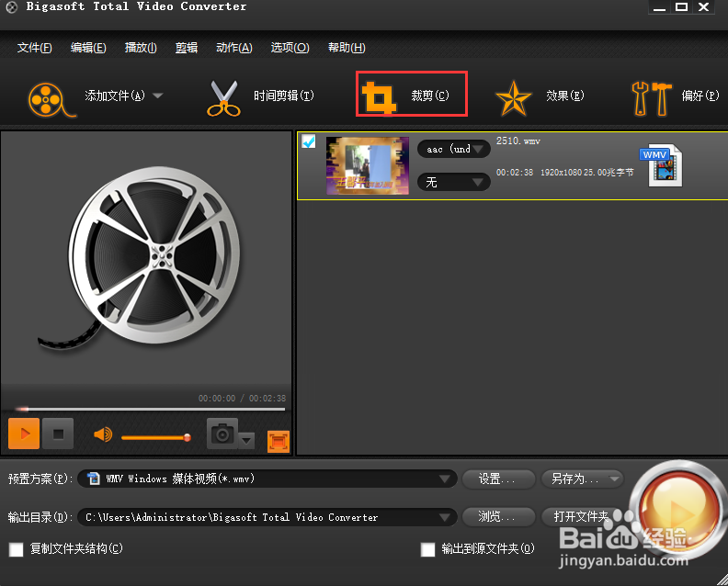This screenshot has height=586, width=728.
Task: Click the 效果(E) label
Action: (x=565, y=96)
